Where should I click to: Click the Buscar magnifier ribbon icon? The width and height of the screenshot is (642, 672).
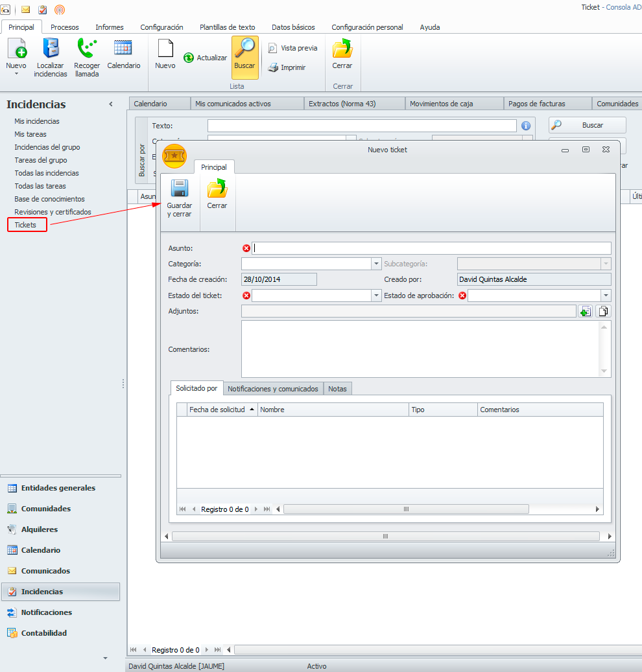coord(245,49)
